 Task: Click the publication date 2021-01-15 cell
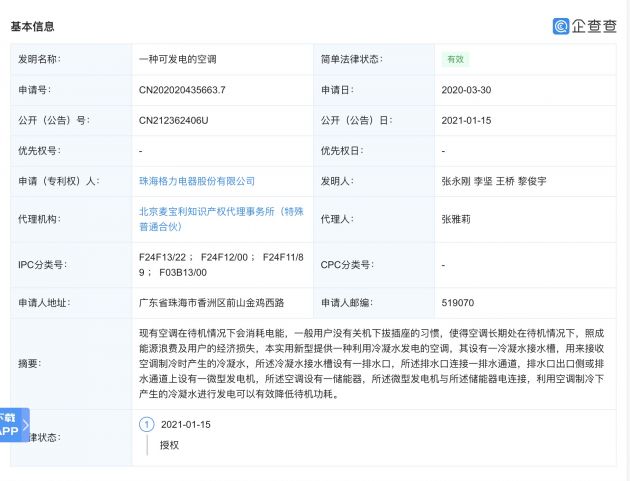[x=466, y=121]
